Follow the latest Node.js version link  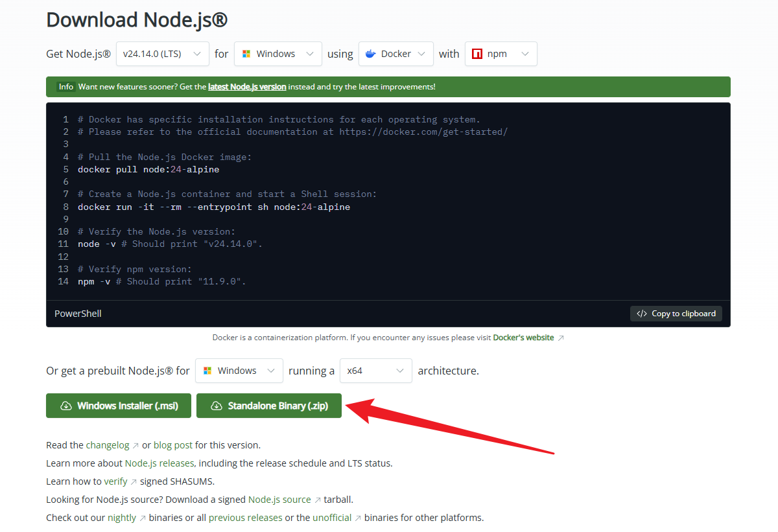pyautogui.click(x=247, y=87)
